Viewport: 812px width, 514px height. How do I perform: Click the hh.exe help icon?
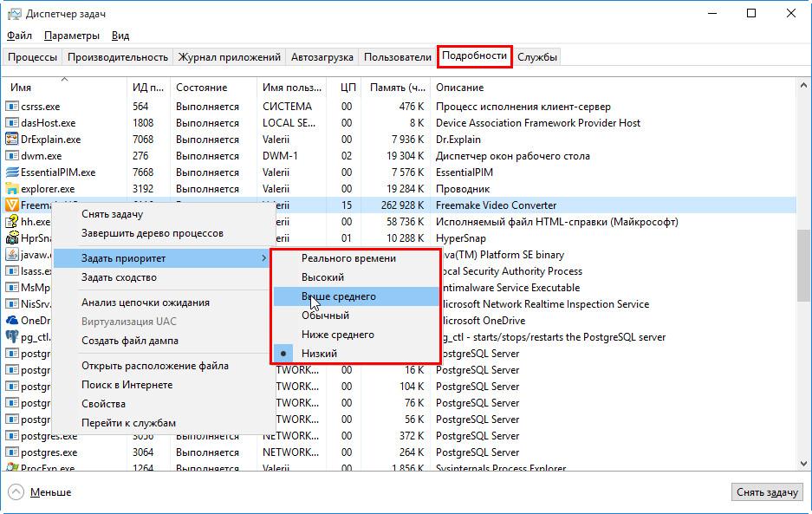(12, 222)
